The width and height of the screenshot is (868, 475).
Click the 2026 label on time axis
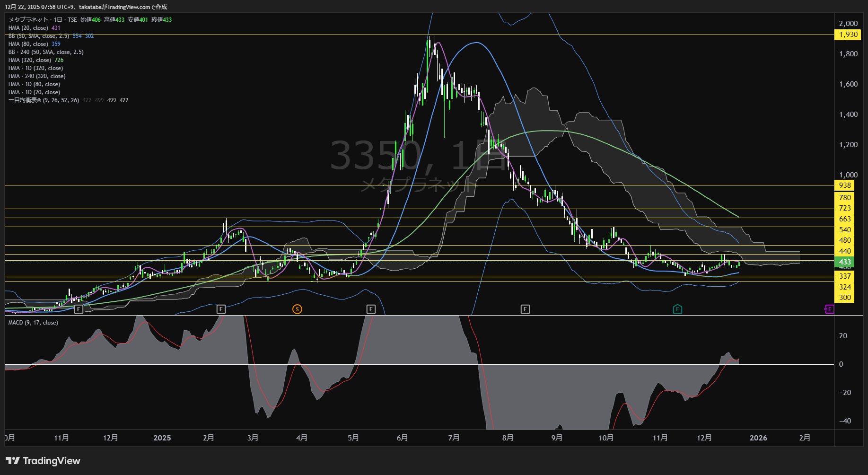click(758, 438)
